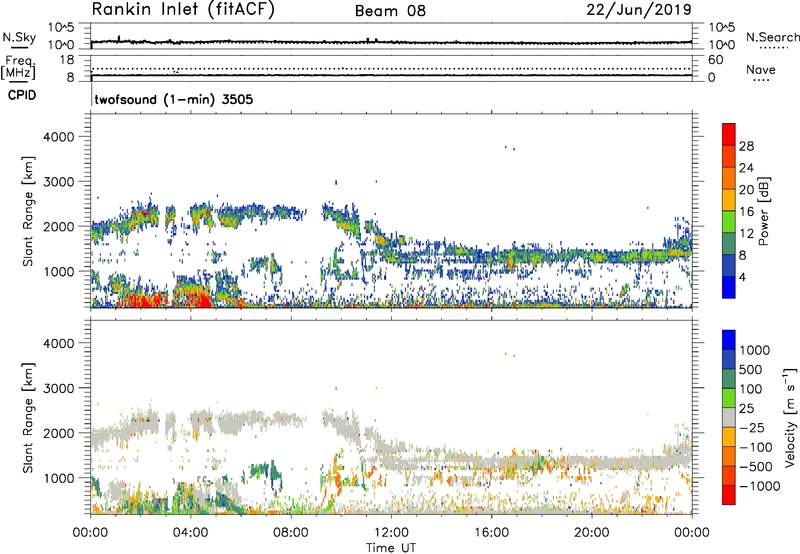Screen dimensions: 800x554
Task: Click the 'Time UT' axis title
Action: [x=391, y=548]
